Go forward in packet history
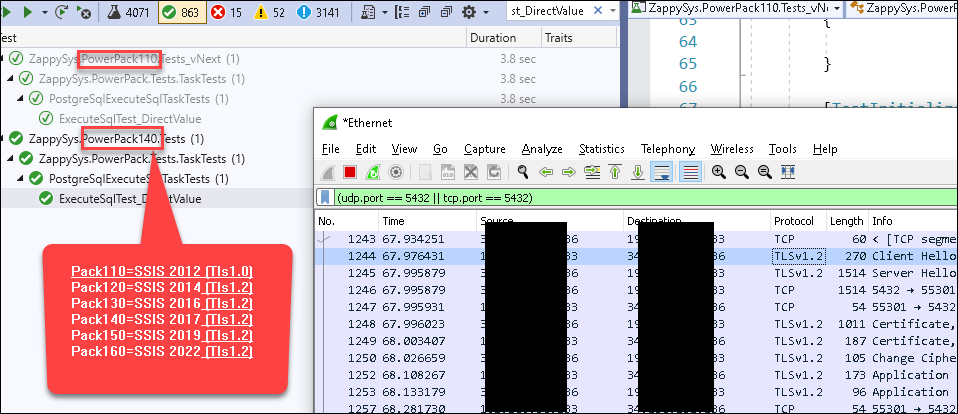This screenshot has height=414, width=958. click(569, 172)
